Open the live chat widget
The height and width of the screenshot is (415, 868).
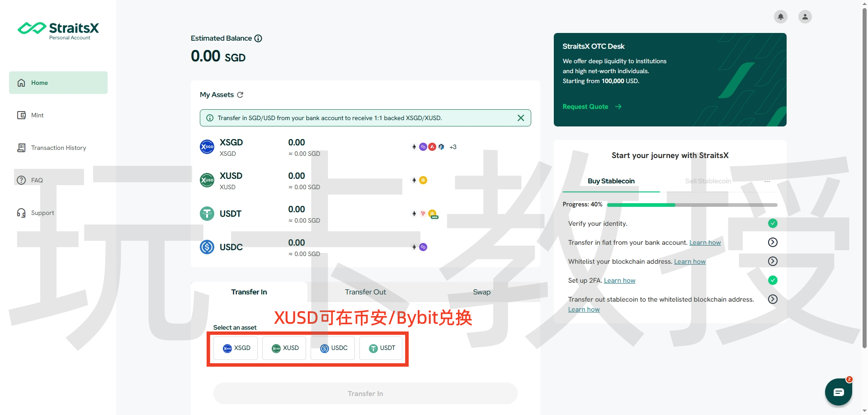click(838, 392)
